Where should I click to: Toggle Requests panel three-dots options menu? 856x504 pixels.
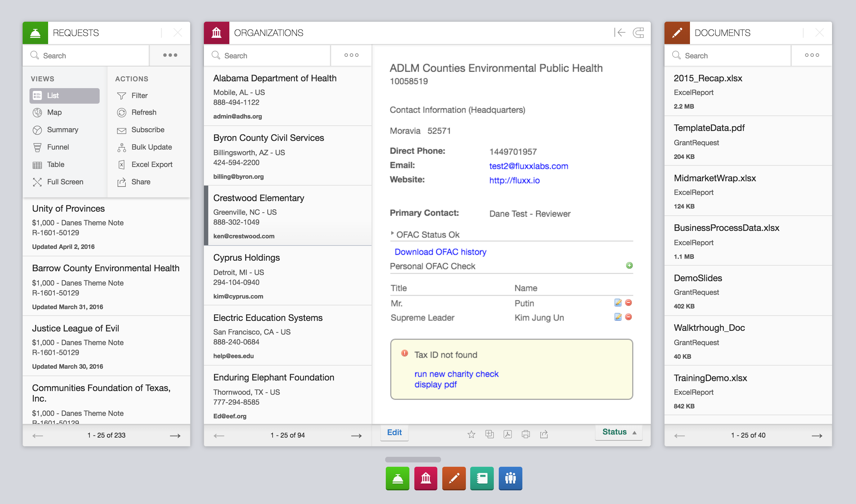point(170,55)
